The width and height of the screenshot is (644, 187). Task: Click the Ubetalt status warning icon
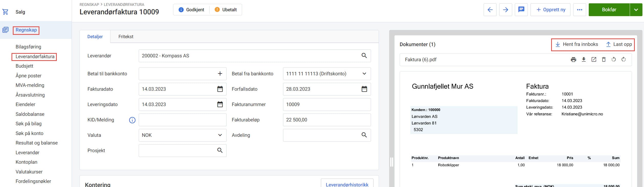(x=217, y=10)
